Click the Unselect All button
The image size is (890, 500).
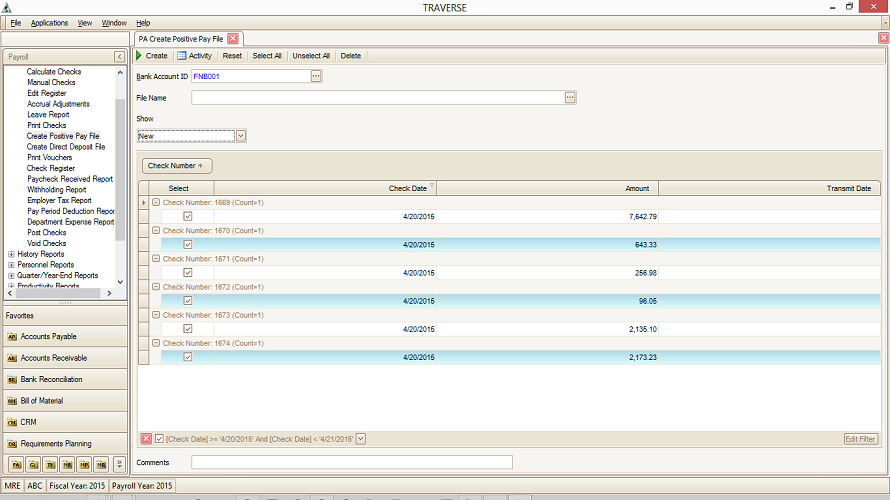point(311,56)
